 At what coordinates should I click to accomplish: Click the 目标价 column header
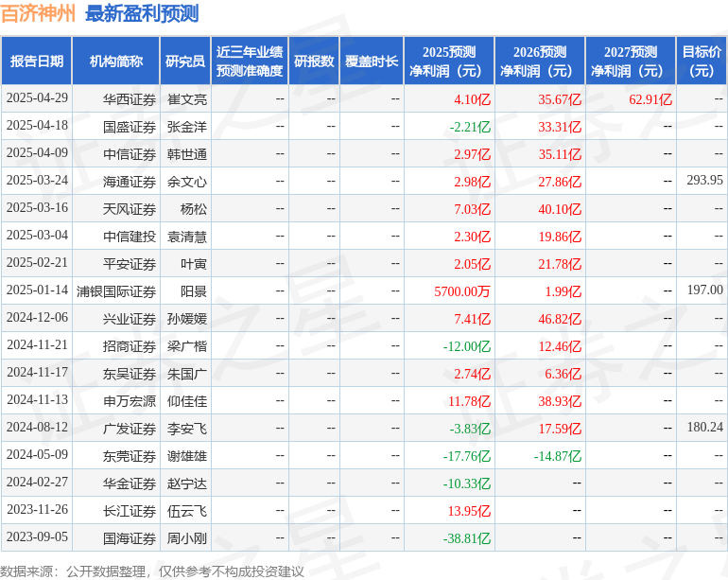(702, 61)
